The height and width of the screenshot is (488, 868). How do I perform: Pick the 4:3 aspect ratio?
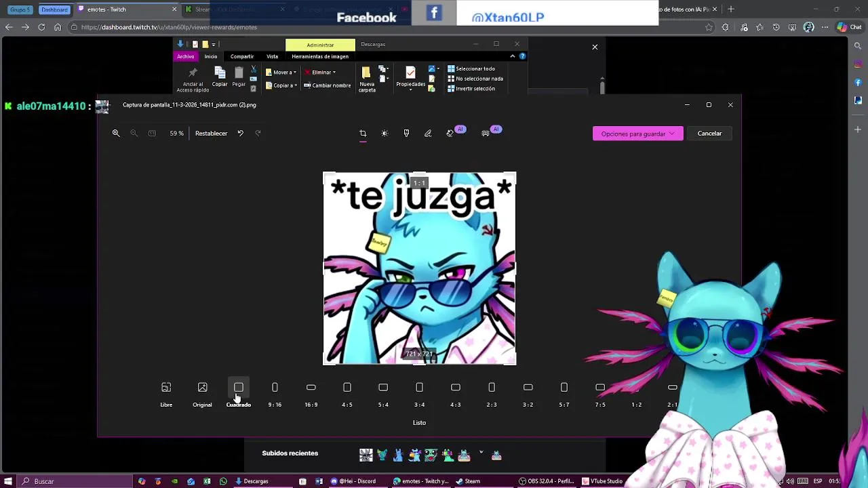coord(456,394)
